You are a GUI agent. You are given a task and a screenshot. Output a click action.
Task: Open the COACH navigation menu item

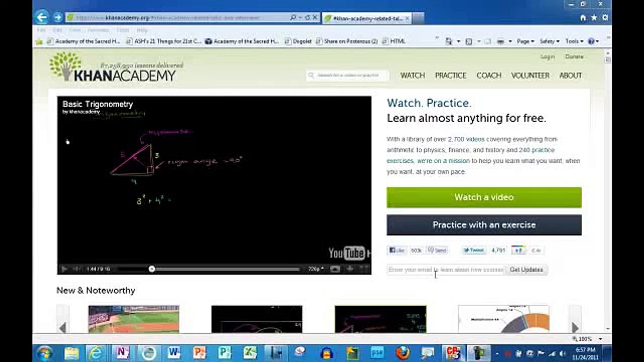click(489, 76)
